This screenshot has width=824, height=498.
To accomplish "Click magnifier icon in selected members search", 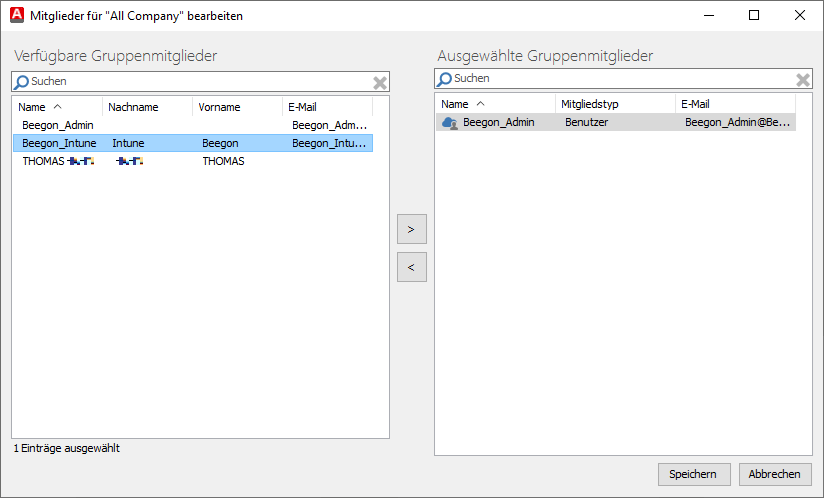I will (445, 79).
